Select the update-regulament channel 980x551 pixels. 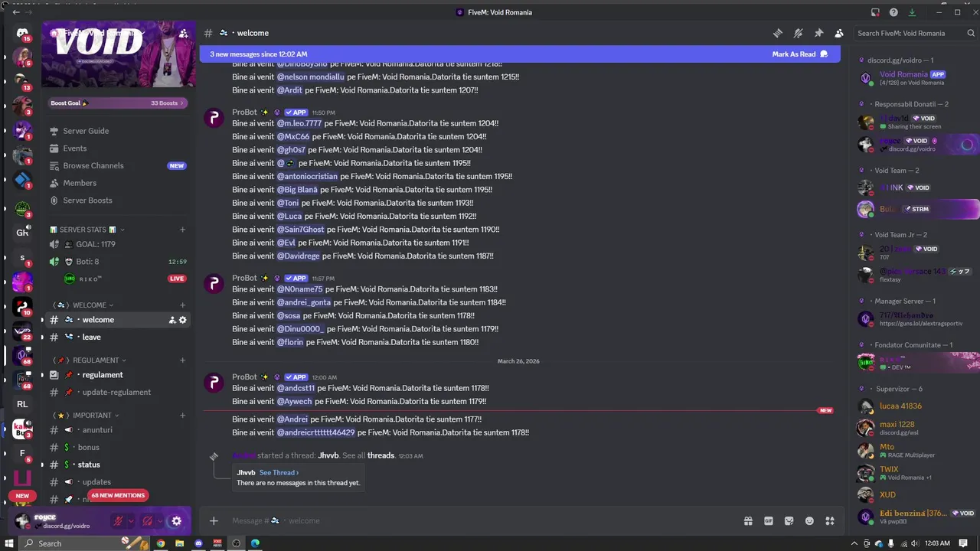tap(118, 393)
